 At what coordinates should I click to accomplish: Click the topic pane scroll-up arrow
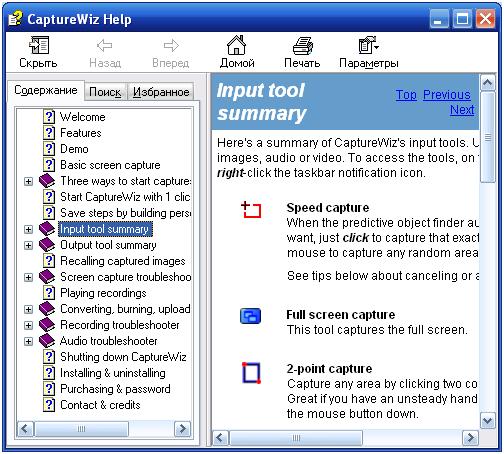pyautogui.click(x=488, y=82)
